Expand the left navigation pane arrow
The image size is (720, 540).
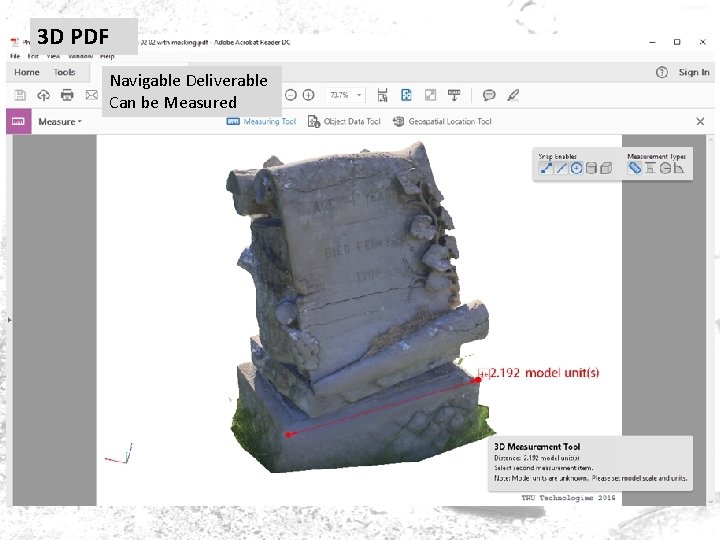9,320
